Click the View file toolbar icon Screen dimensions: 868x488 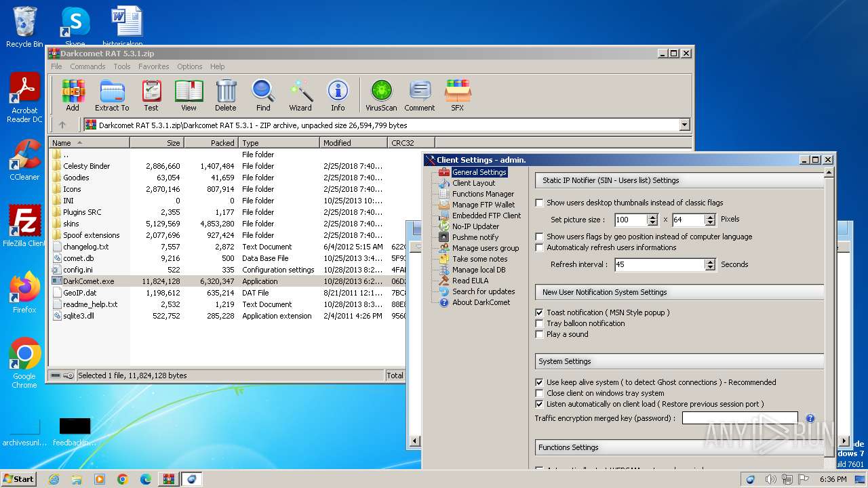tap(189, 95)
